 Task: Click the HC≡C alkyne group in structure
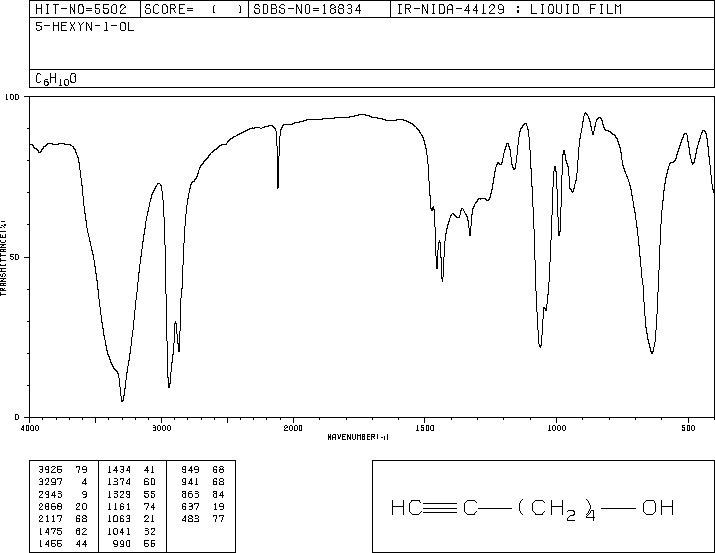[434, 508]
